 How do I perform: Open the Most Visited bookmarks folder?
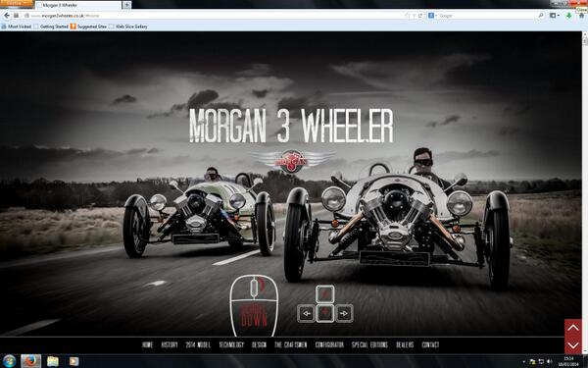pos(17,26)
